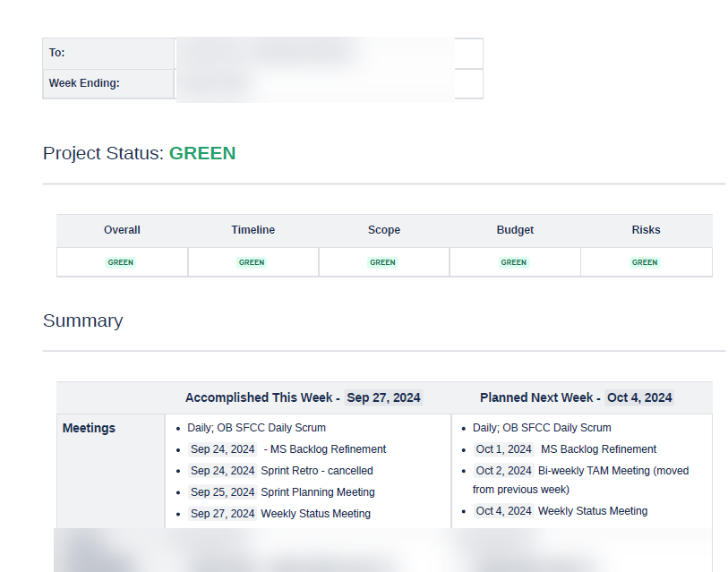Image resolution: width=728 pixels, height=572 pixels.
Task: Click 'Sprint Retro - cancelled' text
Action: coord(317,471)
